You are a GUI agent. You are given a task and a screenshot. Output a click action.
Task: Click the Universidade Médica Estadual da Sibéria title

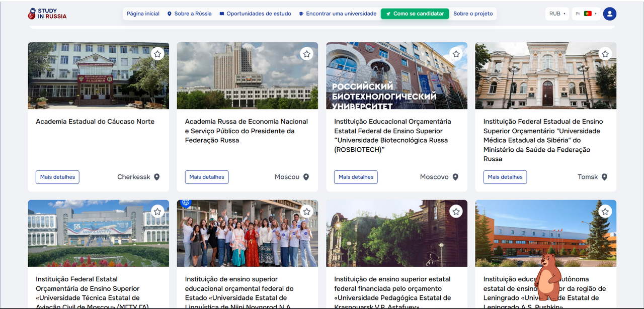(543, 140)
